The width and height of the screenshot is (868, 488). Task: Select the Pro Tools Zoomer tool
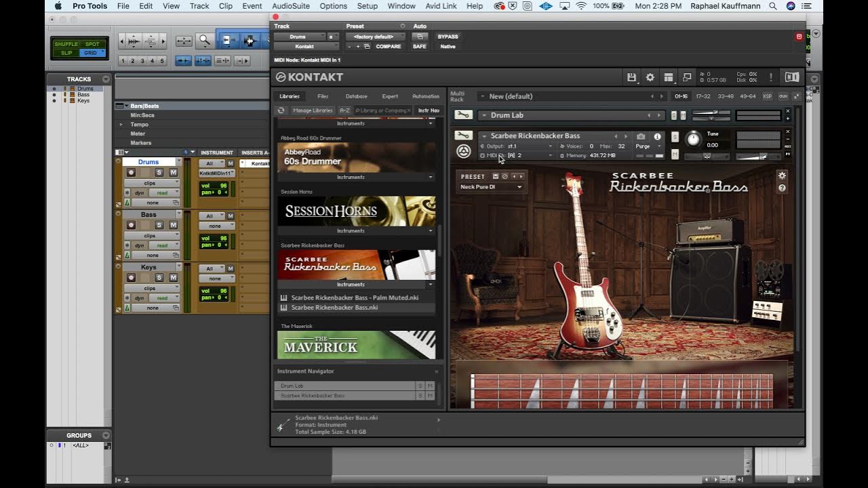[x=204, y=41]
